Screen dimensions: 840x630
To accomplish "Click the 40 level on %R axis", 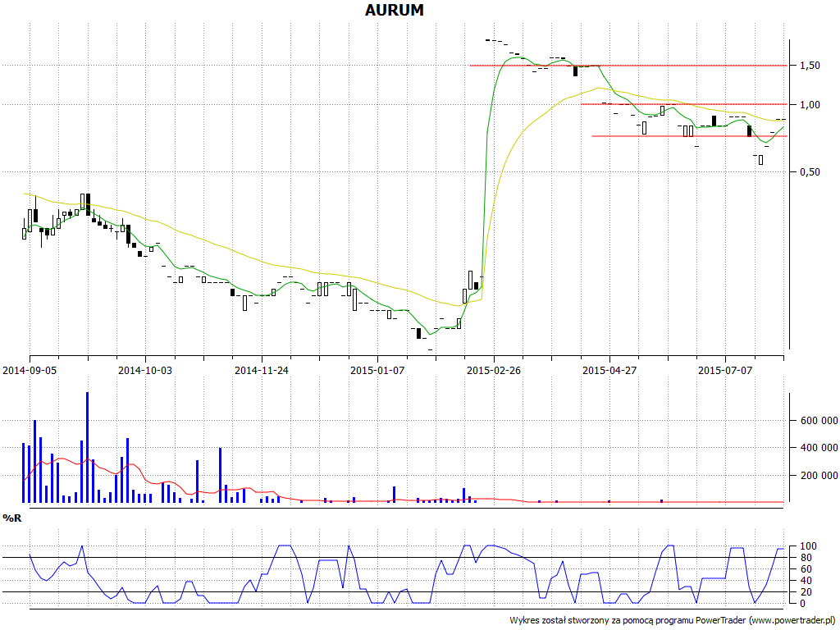I will pyautogui.click(x=805, y=581).
